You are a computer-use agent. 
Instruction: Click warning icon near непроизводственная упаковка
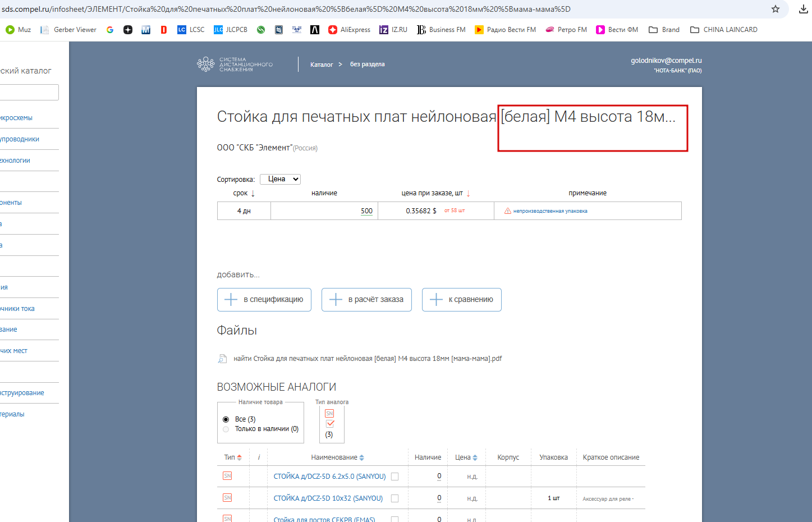click(x=508, y=211)
